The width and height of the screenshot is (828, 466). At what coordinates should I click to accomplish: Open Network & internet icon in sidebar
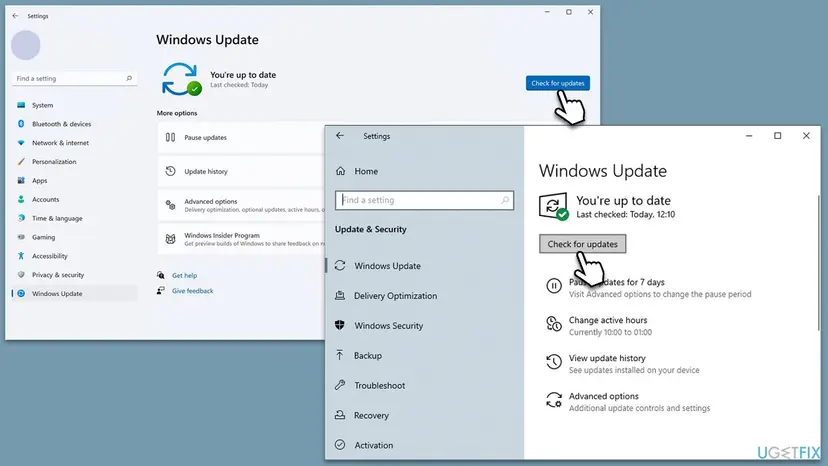pyautogui.click(x=21, y=143)
